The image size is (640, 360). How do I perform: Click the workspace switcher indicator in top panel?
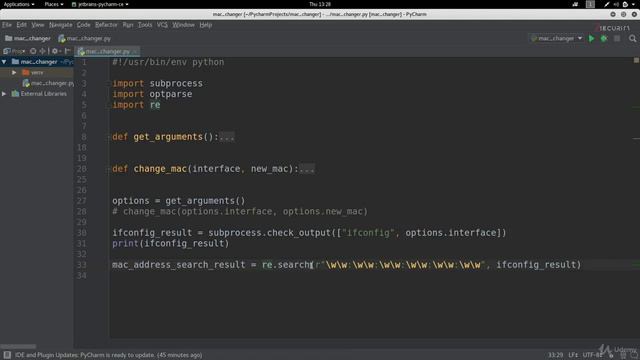(590, 4)
